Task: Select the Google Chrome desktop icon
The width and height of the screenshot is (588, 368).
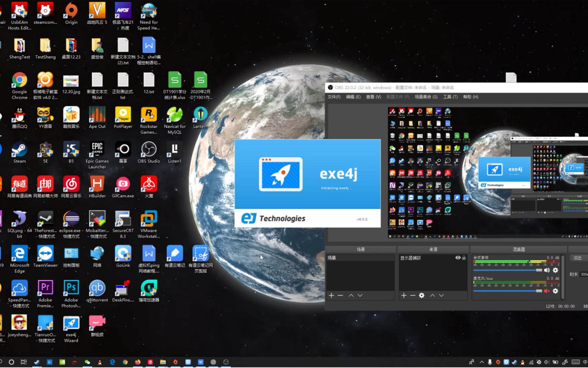Action: (x=19, y=86)
